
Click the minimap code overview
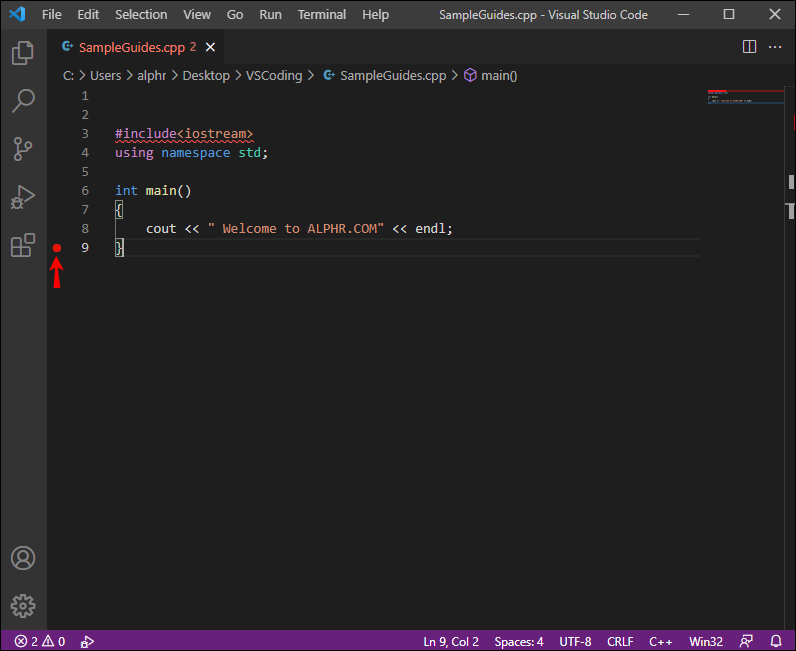745,96
